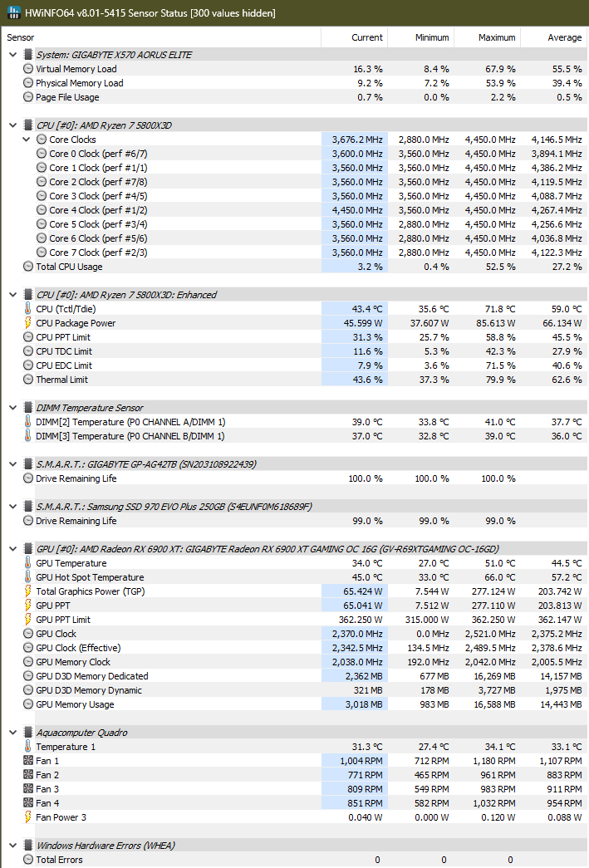The width and height of the screenshot is (589, 868).
Task: Click the 71.8 °C maximum CPU Tctl/Tdie value
Action: [500, 309]
